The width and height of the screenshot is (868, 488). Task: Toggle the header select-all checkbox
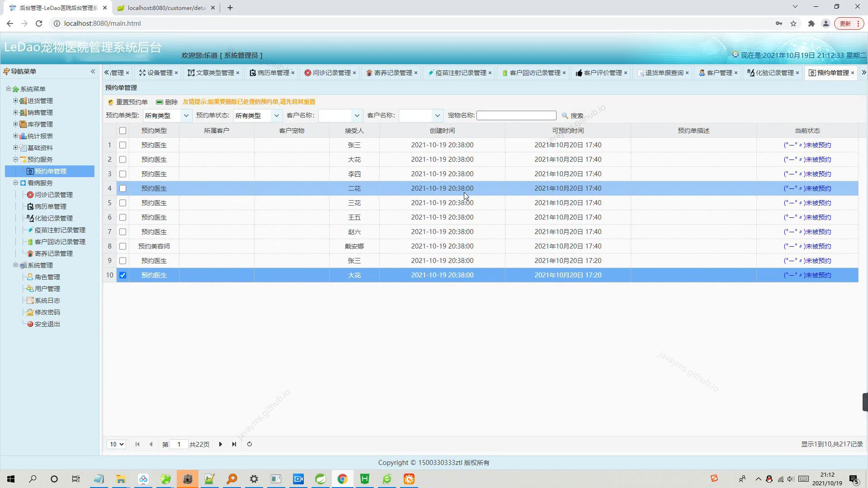click(x=123, y=131)
